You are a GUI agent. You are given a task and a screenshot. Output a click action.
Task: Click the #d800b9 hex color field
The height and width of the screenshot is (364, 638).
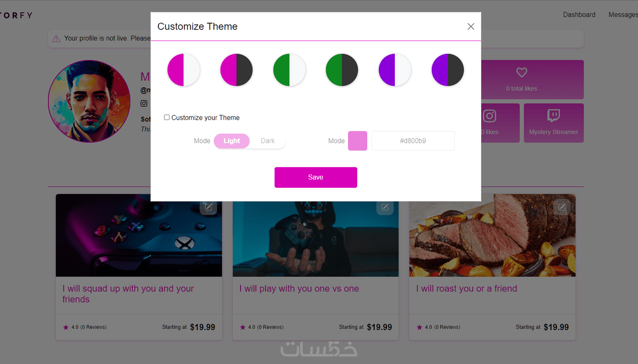[x=413, y=141]
